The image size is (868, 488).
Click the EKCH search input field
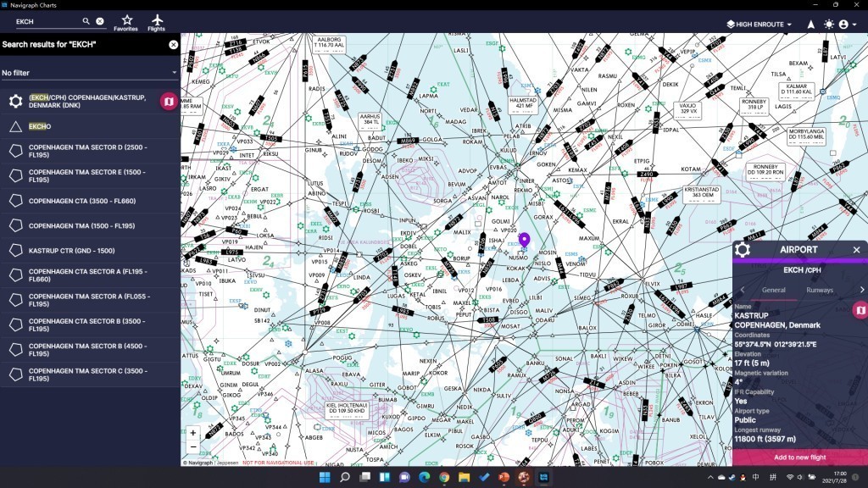47,21
